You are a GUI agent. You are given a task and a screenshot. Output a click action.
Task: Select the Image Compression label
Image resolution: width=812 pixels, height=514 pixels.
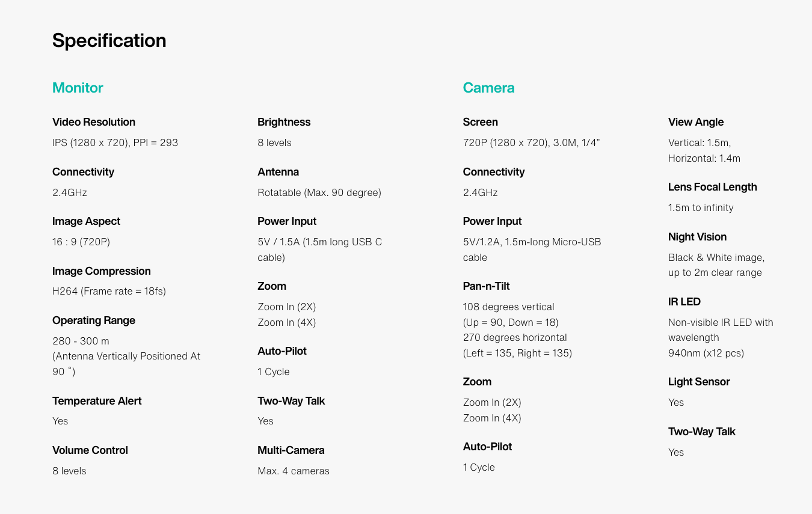coord(102,271)
